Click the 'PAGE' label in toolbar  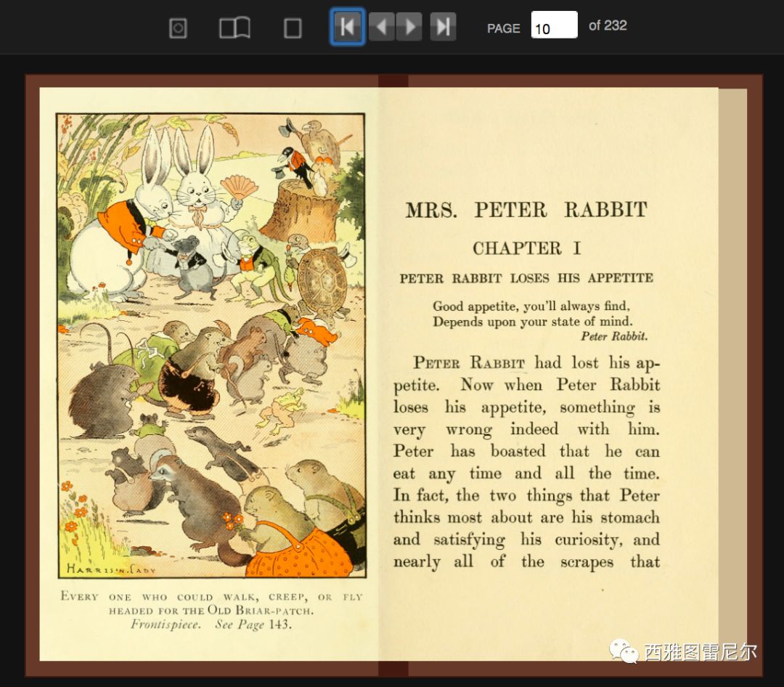(504, 28)
